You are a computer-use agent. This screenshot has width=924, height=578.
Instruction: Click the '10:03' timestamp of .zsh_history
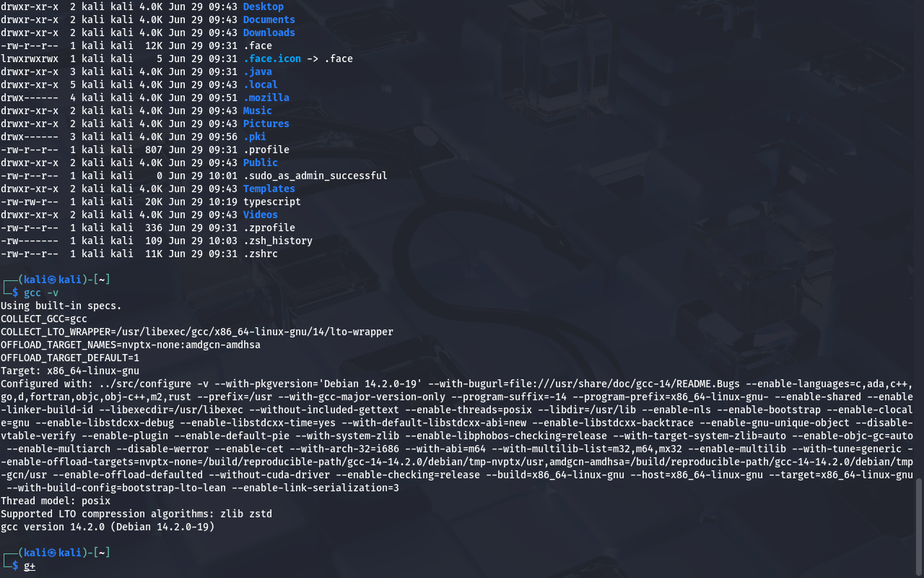[223, 241]
